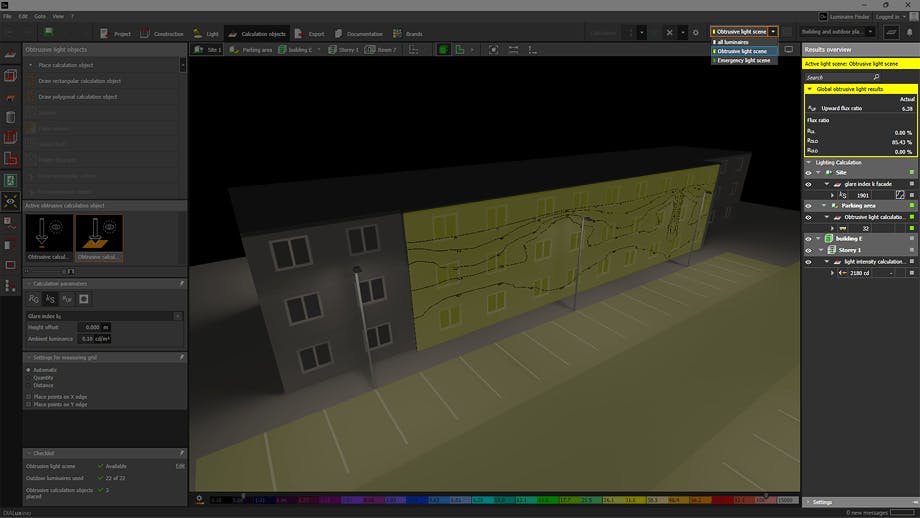Viewport: 920px width, 518px height.
Task: Choose all luminaires in scene list
Action: click(744, 42)
